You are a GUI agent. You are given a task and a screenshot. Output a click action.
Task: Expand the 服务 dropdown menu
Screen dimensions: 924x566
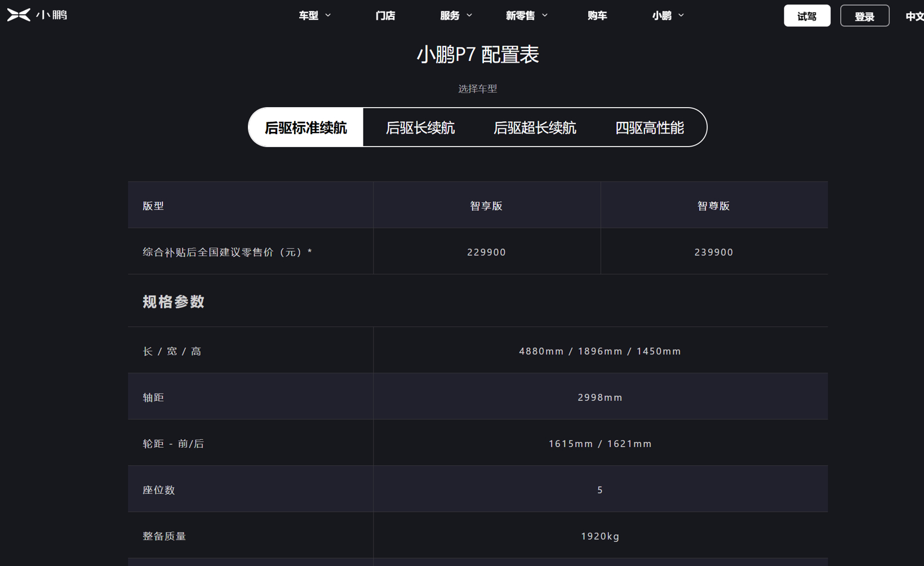click(x=456, y=16)
